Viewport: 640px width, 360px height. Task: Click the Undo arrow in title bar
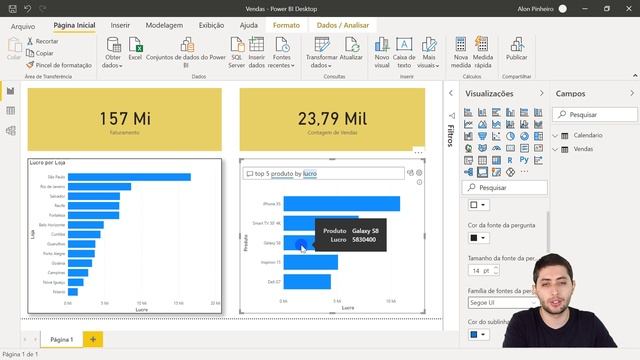pos(27,9)
